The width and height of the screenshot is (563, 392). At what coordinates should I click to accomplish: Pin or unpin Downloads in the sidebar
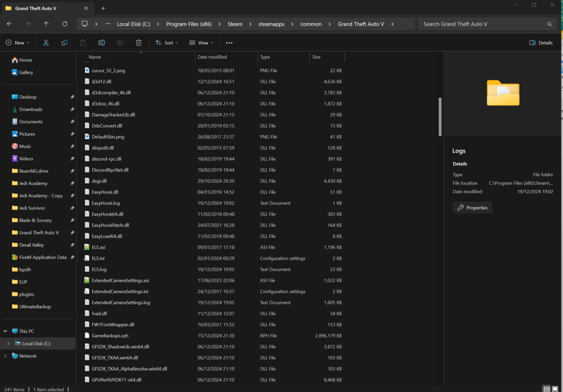pyautogui.click(x=72, y=109)
